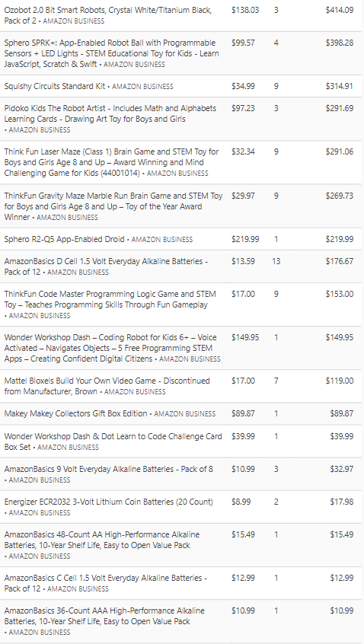Select the Sphero SPRK+ robot ball product
Viewport: 364px width, 644px height.
[x=111, y=53]
